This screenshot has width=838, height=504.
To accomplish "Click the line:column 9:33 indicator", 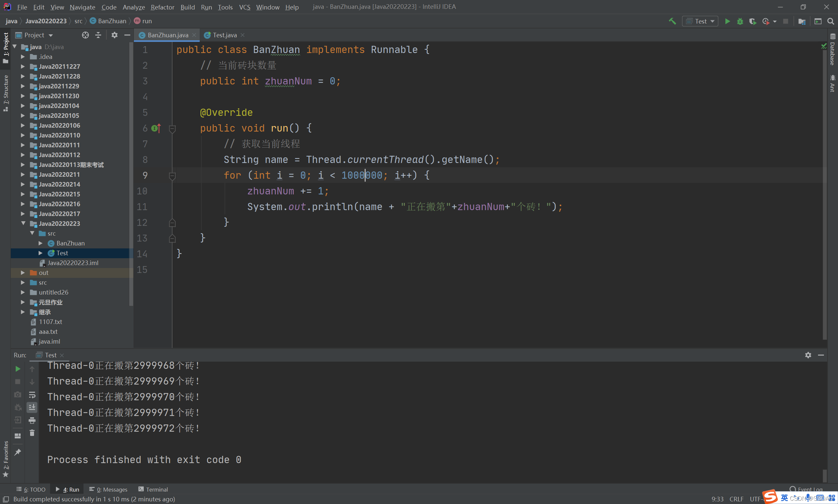I will tap(717, 499).
